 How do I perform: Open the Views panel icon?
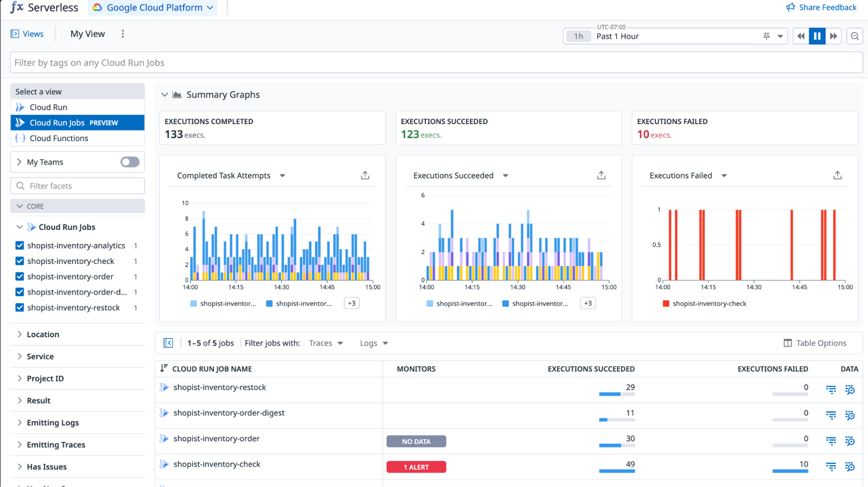[15, 34]
